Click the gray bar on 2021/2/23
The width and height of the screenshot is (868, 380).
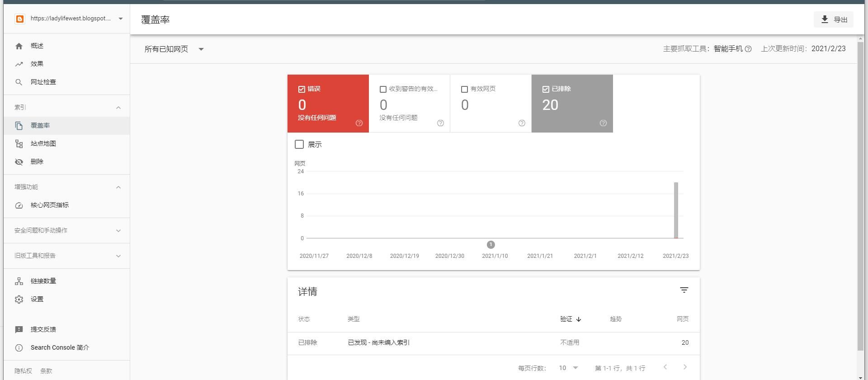[x=676, y=210]
